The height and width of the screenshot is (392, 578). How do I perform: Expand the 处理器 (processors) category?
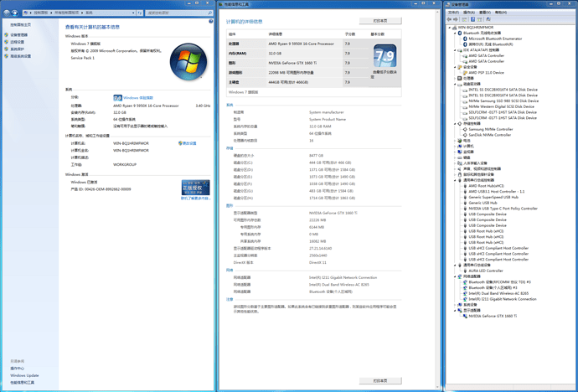point(455,78)
